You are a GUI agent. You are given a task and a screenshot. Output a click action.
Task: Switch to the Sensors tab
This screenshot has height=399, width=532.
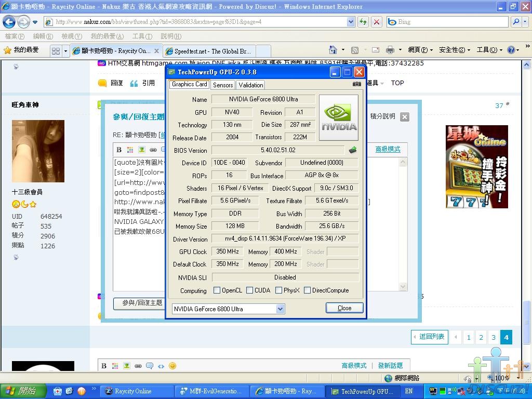point(223,85)
